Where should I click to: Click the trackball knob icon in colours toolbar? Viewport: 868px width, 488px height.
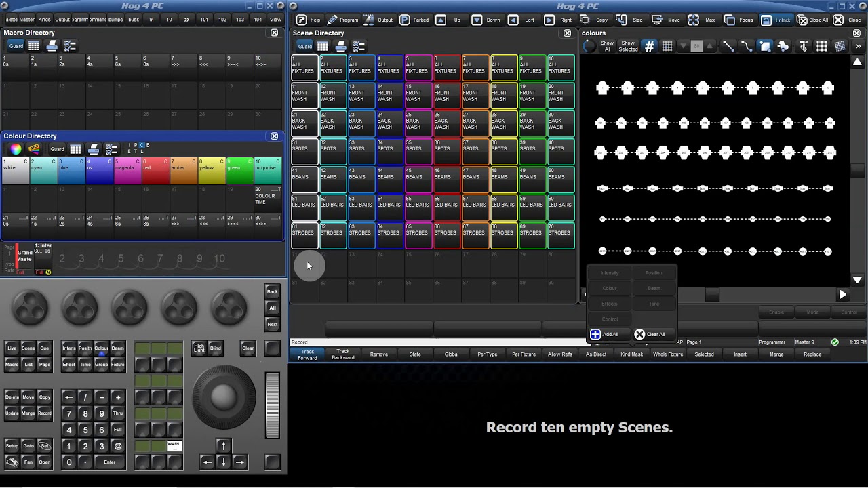589,46
